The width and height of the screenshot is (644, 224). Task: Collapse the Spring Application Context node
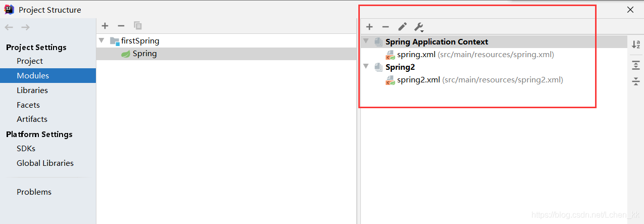(x=366, y=41)
